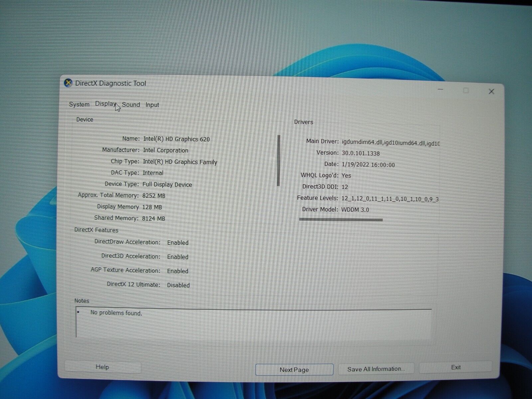Minimize the DirectX Diagnostic Tool window

click(x=441, y=90)
